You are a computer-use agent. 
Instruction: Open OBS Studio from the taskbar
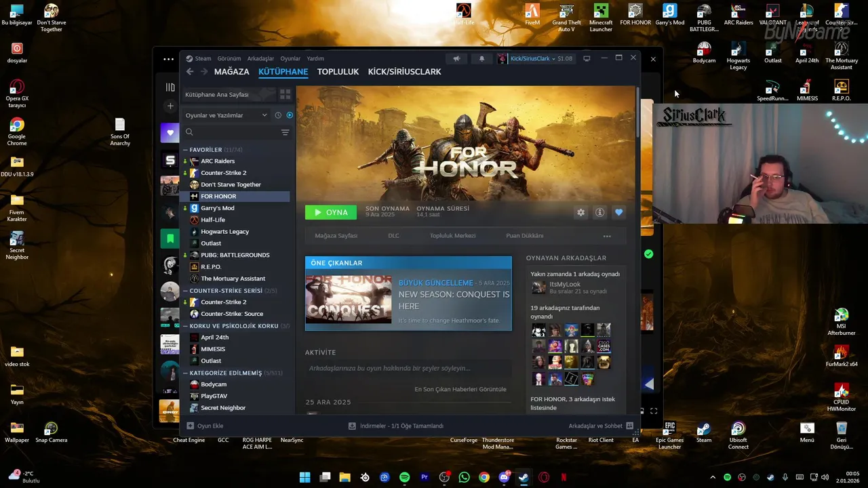[444, 477]
